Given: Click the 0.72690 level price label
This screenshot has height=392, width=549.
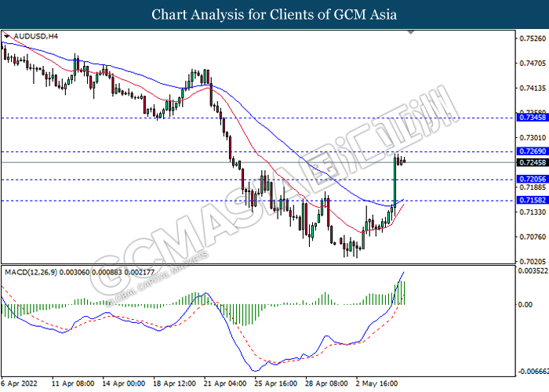Looking at the screenshot, I should pos(533,151).
